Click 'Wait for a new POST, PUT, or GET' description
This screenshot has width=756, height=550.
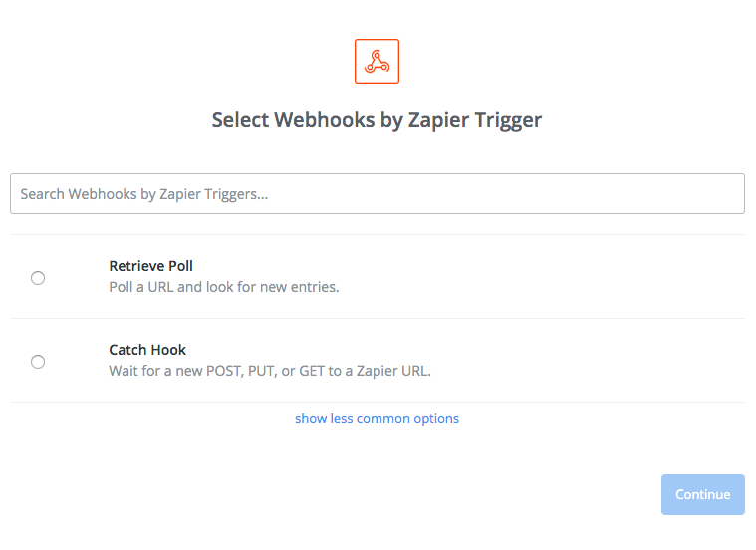tap(270, 371)
